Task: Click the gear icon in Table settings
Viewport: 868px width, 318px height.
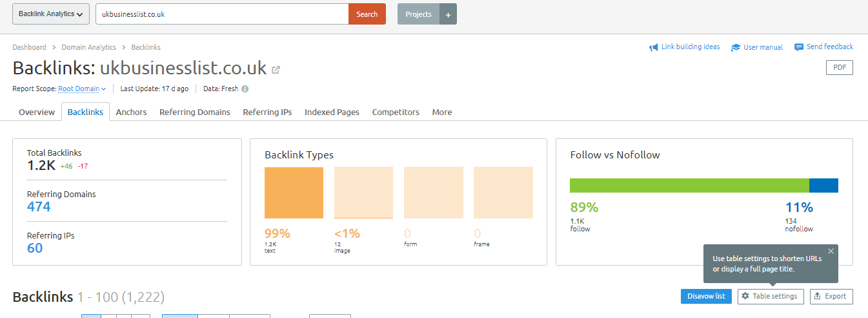Action: tap(745, 296)
